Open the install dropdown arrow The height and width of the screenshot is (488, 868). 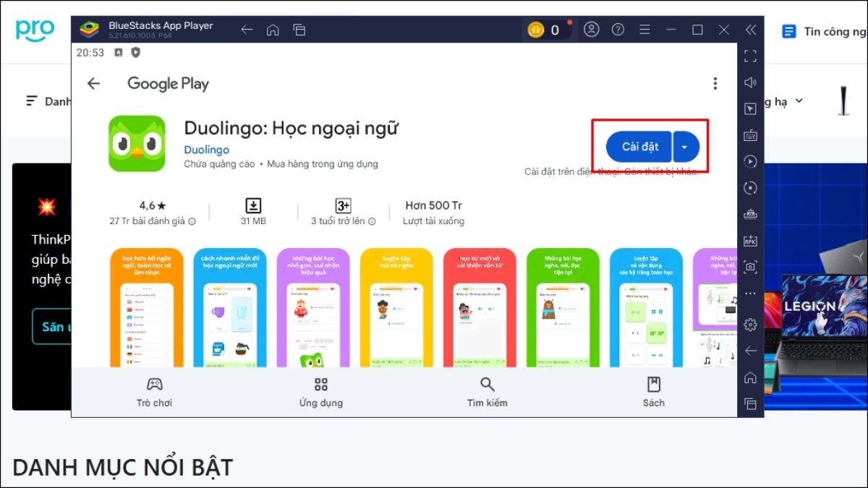[686, 147]
